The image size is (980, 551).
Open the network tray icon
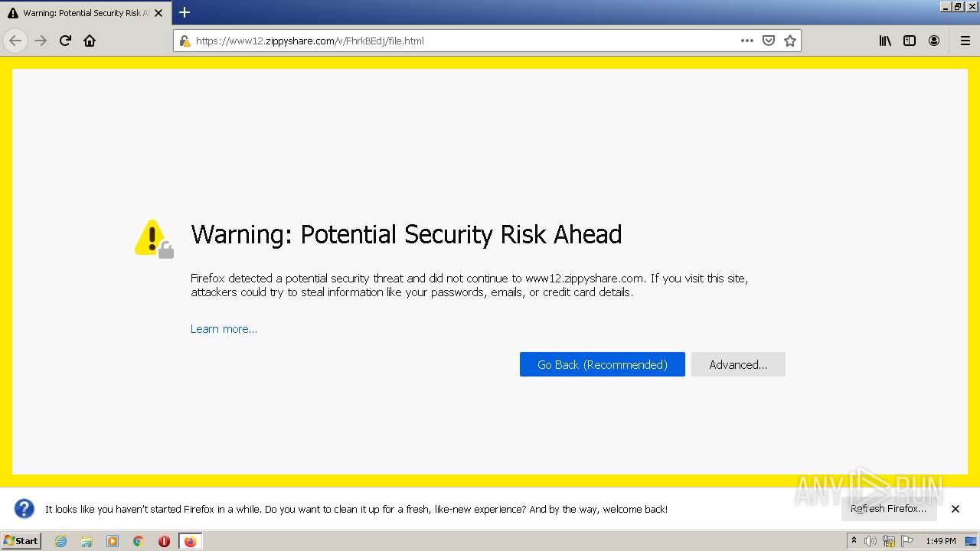coord(889,541)
